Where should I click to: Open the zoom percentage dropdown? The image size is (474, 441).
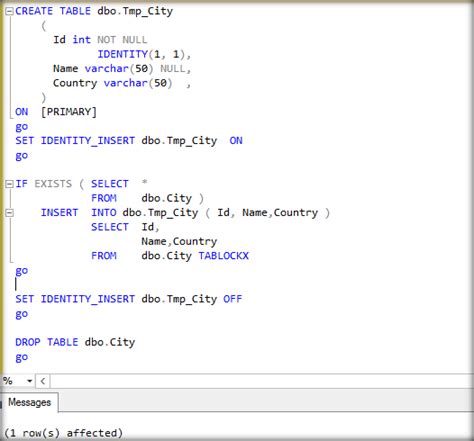(x=29, y=381)
